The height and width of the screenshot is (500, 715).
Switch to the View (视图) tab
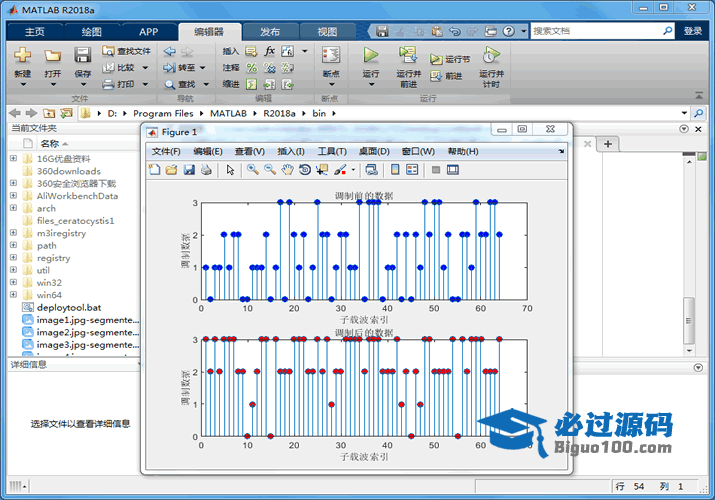pyautogui.click(x=327, y=32)
